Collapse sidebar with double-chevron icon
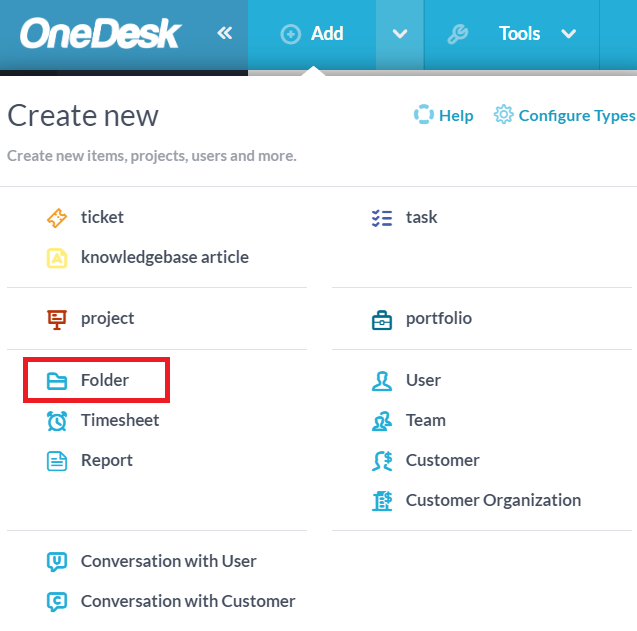Screen dimensions: 637x631 [225, 33]
